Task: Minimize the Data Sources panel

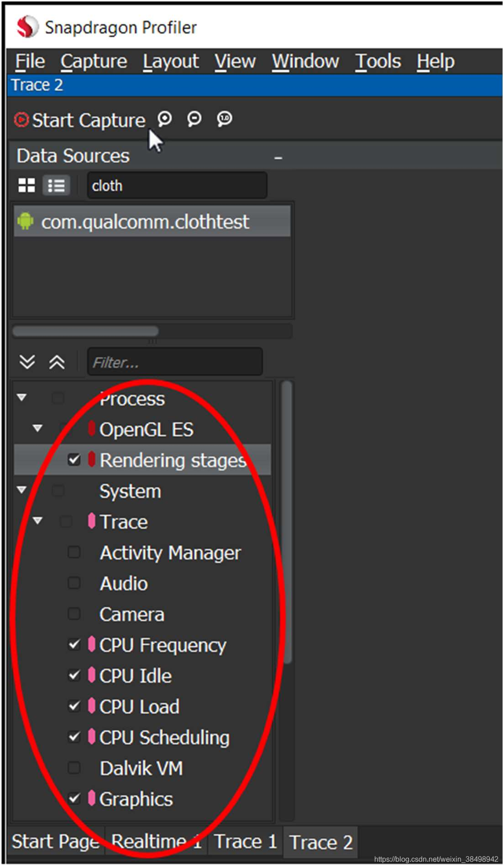Action: [278, 158]
